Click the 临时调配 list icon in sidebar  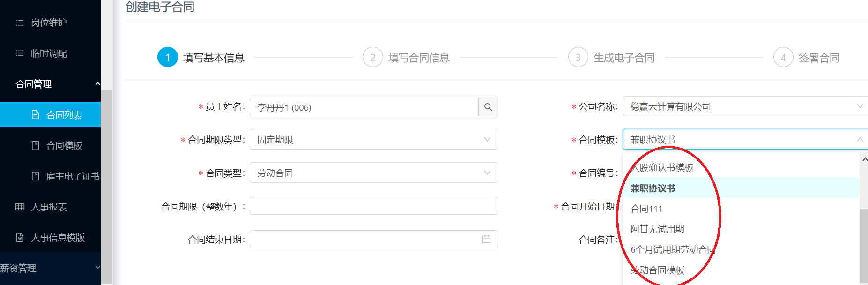click(20, 53)
